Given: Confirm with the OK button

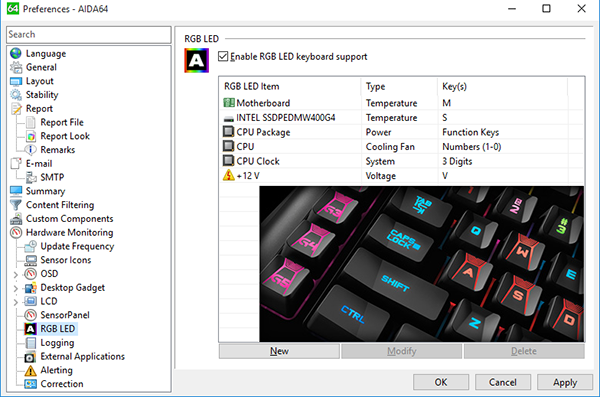Looking at the screenshot, I should click(441, 382).
